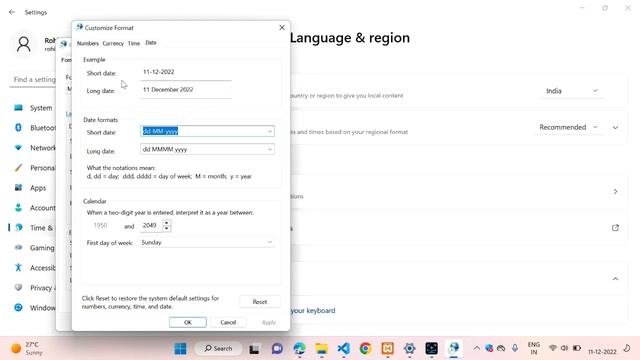Open Privacy via the shield icon
The width and height of the screenshot is (640, 360).
click(x=18, y=287)
